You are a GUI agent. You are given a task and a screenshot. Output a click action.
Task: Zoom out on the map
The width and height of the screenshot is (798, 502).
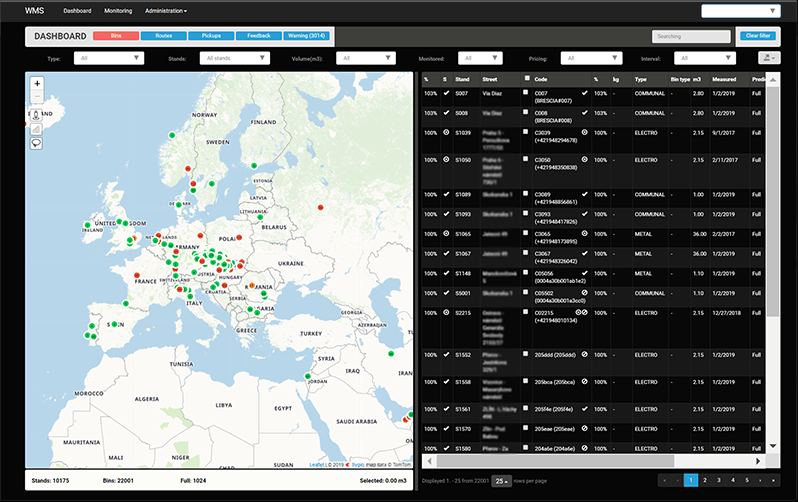[37, 96]
